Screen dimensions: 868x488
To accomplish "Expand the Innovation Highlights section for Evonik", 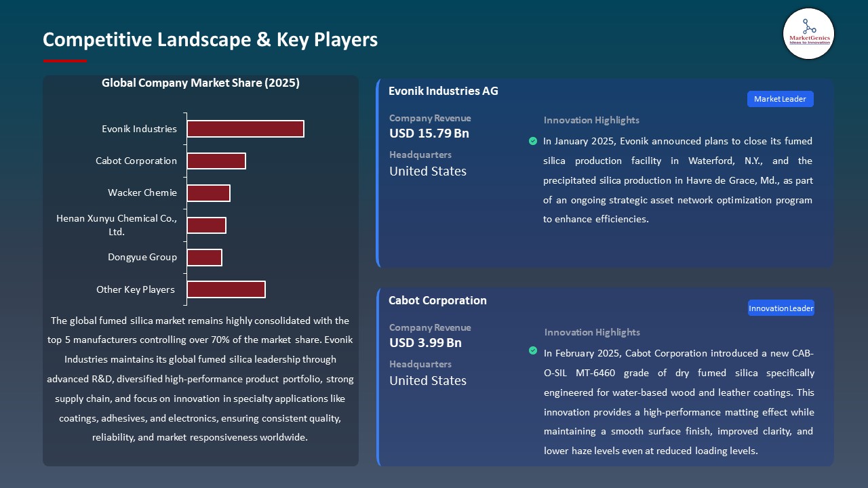I will click(591, 120).
